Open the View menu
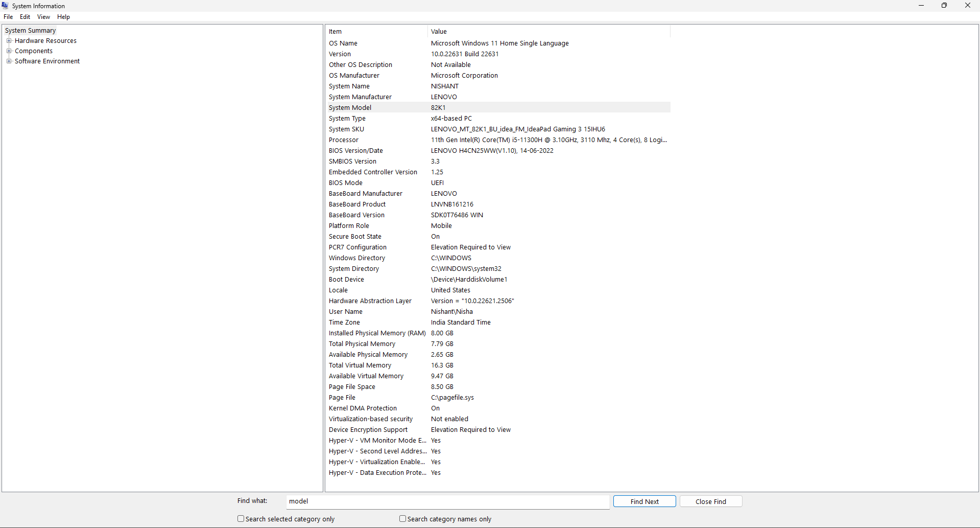The width and height of the screenshot is (980, 528). click(43, 16)
